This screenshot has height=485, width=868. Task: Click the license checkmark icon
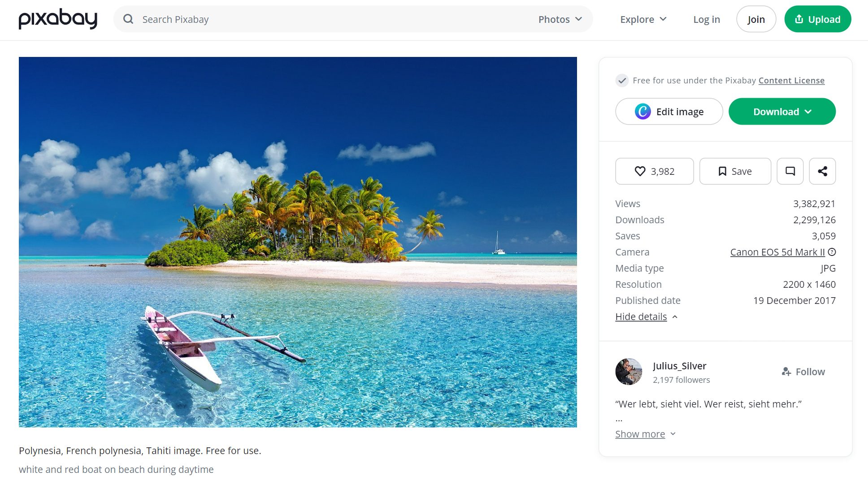pyautogui.click(x=621, y=81)
